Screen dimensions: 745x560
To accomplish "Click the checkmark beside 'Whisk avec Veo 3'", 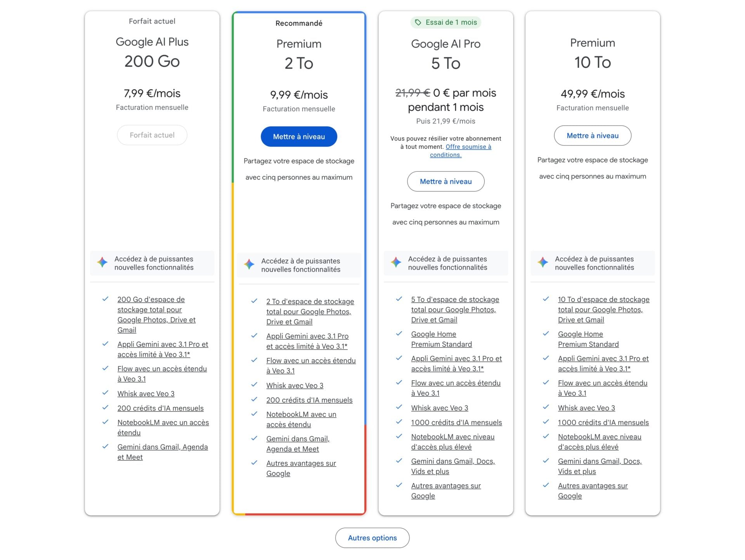I will click(x=105, y=393).
